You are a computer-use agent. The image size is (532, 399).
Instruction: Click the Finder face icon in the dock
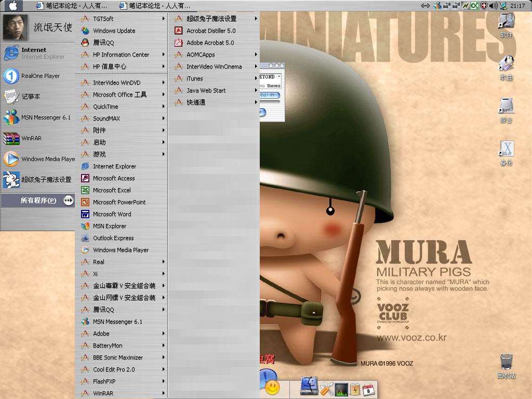tap(310, 386)
